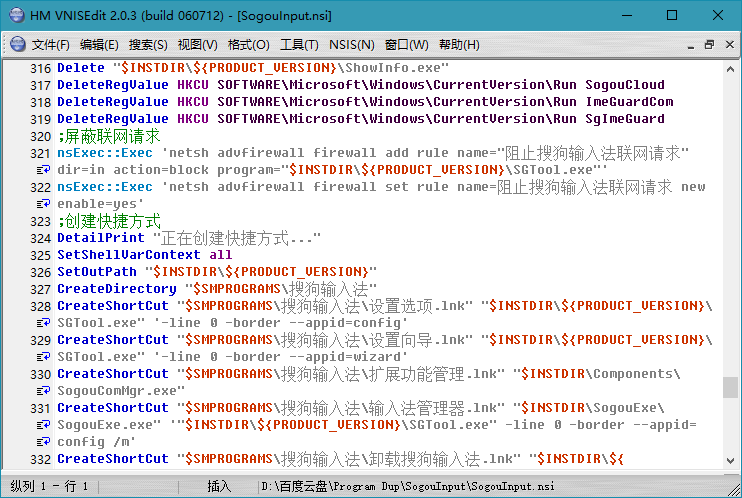
Task: Click the comment ;屏蔽联网请求
Action: tap(109, 136)
